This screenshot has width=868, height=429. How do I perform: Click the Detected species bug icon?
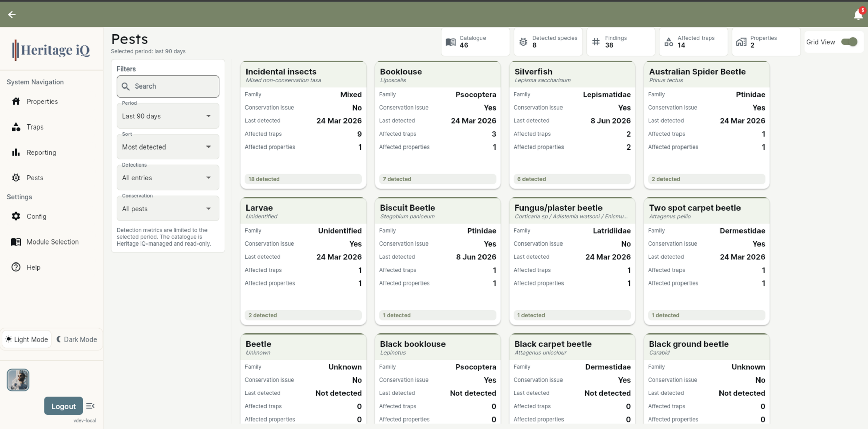[523, 42]
